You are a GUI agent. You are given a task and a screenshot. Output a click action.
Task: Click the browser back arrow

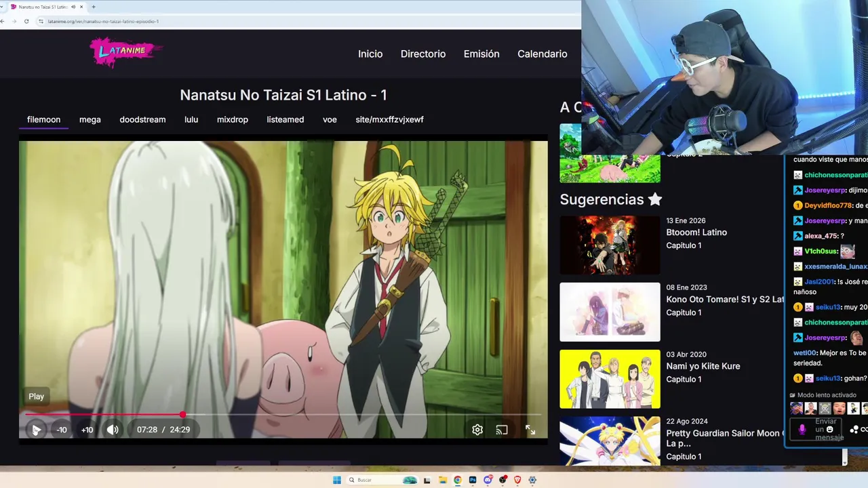click(x=3, y=21)
